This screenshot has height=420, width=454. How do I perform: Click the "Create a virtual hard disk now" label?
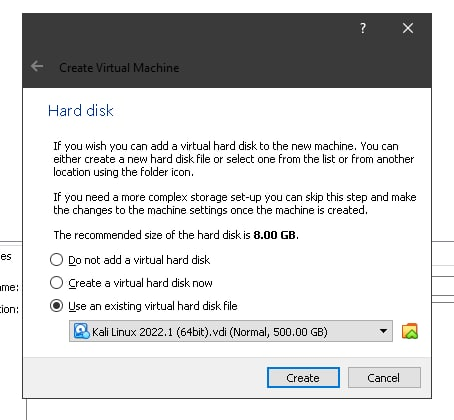140,283
